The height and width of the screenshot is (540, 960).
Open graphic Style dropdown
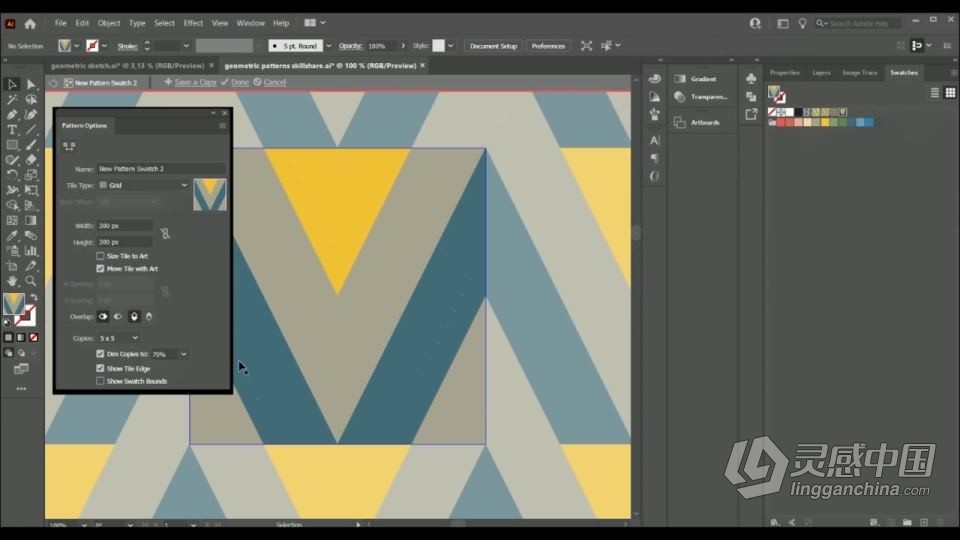[x=451, y=46]
